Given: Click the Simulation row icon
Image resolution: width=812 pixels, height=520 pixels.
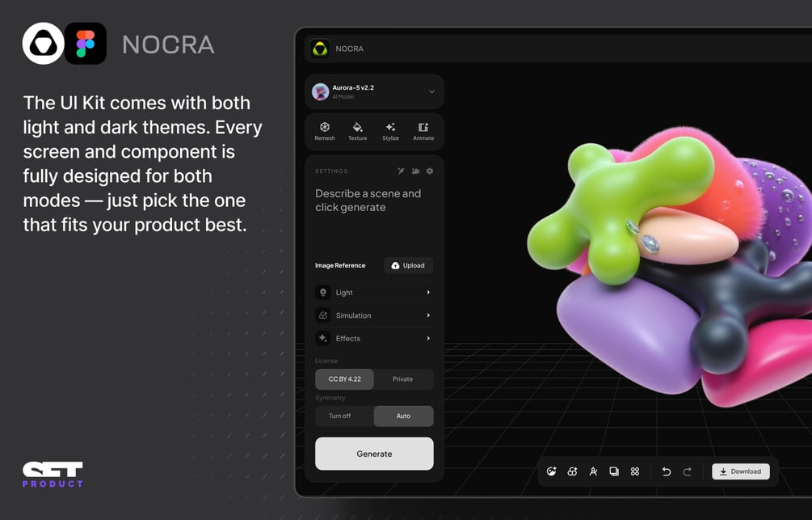Looking at the screenshot, I should click(323, 315).
